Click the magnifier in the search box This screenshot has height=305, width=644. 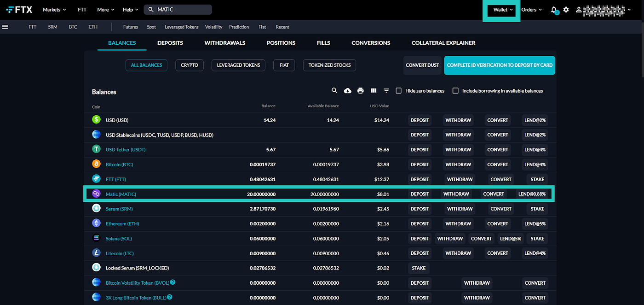point(150,10)
